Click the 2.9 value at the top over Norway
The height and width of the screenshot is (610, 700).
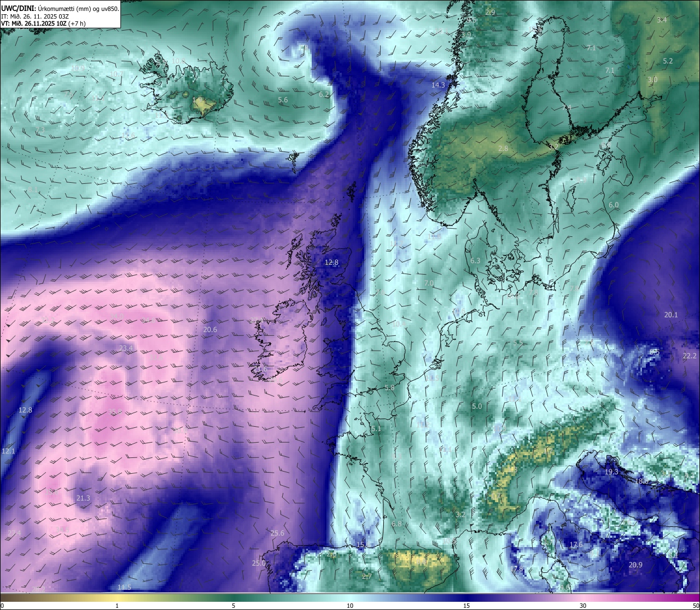[x=490, y=13]
